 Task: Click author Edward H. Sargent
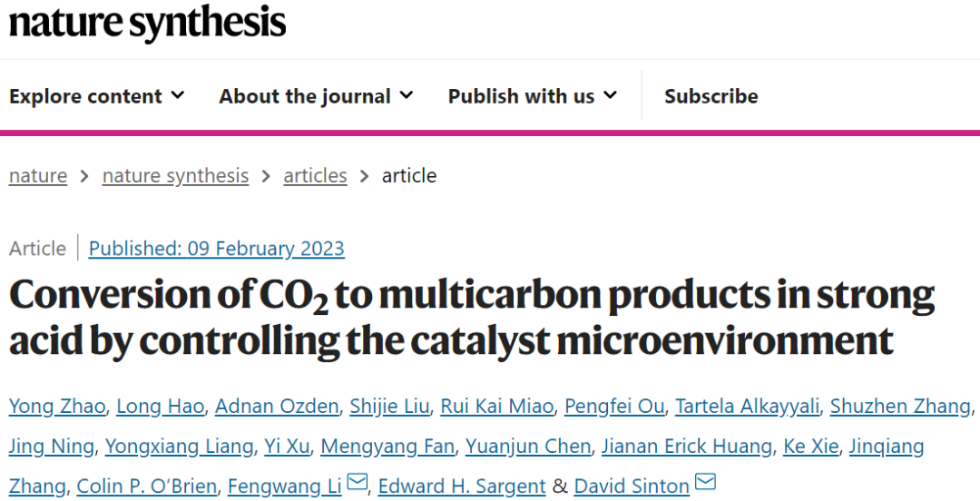click(462, 486)
